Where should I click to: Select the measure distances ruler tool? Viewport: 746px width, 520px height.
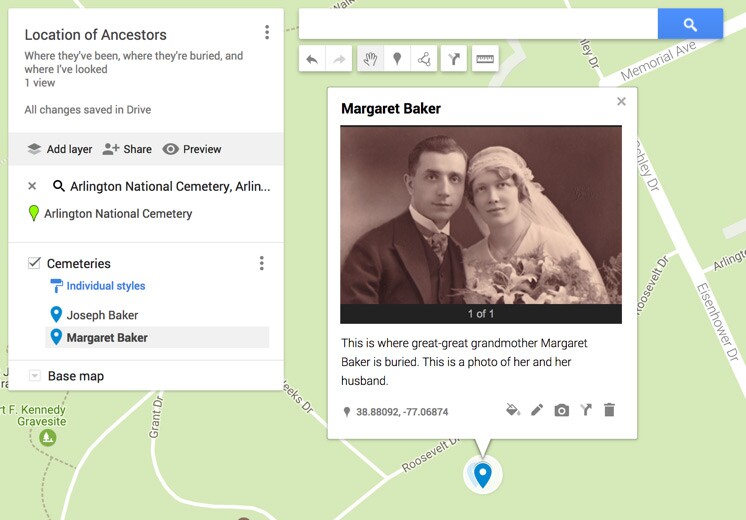point(485,59)
